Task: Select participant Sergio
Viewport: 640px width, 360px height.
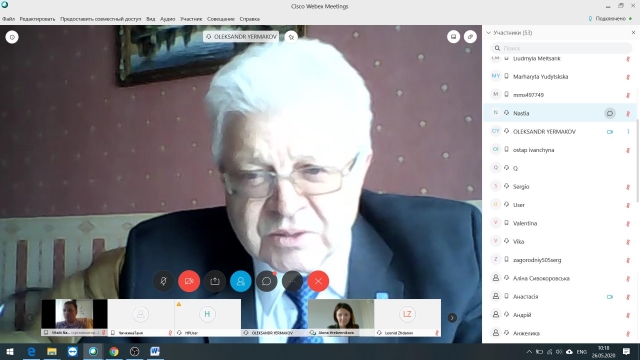Action: point(559,187)
